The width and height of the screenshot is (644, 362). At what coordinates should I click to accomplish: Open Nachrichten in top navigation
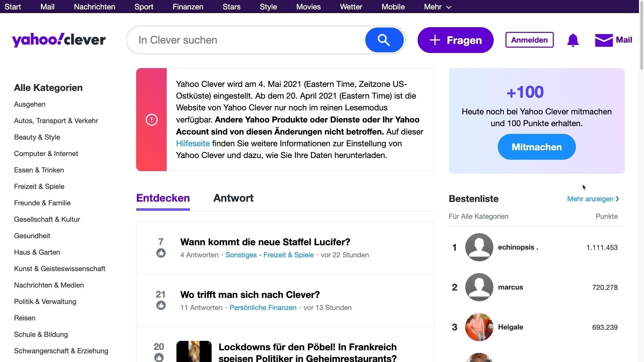pyautogui.click(x=95, y=7)
